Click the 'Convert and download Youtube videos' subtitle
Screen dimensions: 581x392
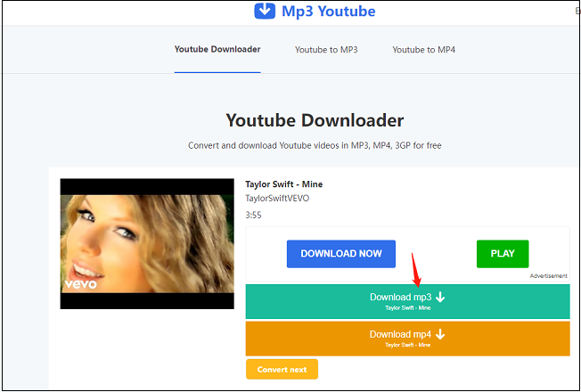tap(315, 145)
